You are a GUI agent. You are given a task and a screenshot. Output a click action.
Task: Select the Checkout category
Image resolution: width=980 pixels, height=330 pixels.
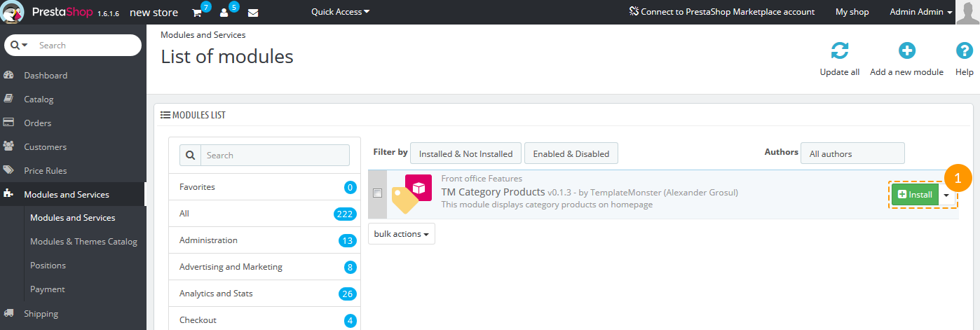coord(265,319)
